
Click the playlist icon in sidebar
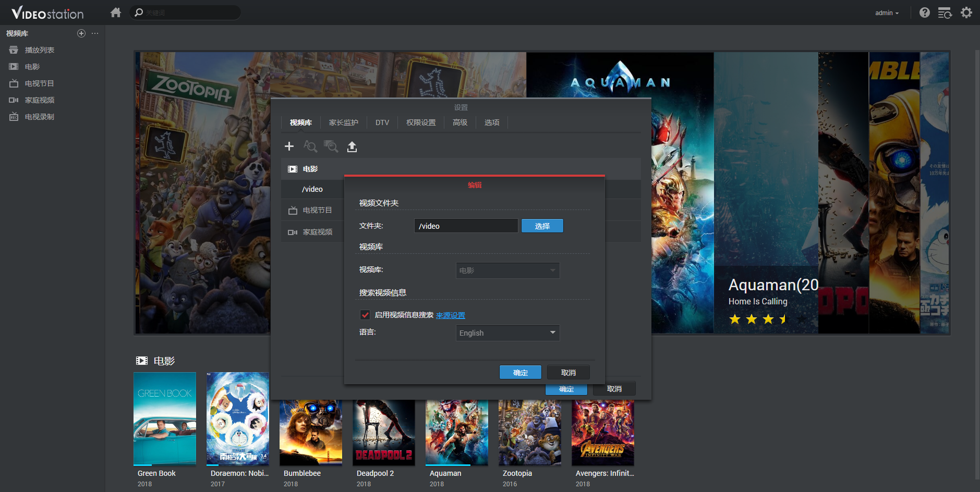[14, 50]
